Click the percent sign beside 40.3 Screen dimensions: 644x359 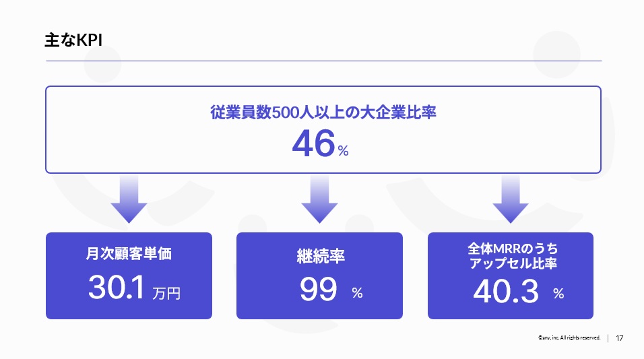[x=558, y=293]
